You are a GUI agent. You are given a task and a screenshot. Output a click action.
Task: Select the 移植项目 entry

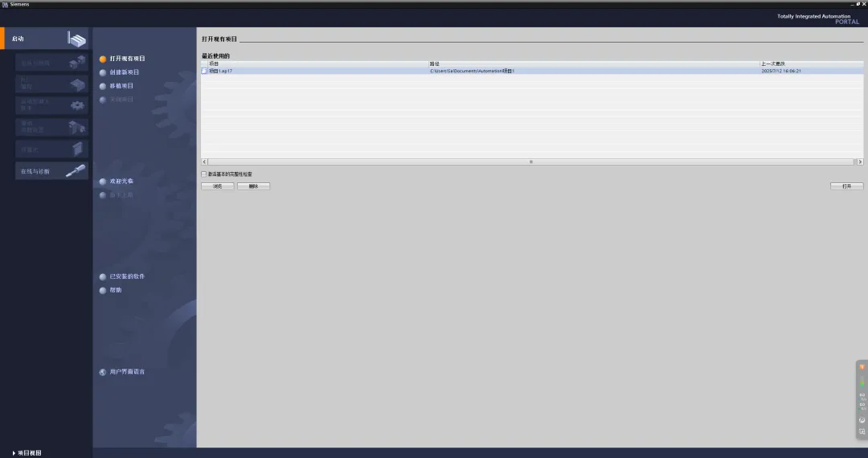[x=117, y=86]
